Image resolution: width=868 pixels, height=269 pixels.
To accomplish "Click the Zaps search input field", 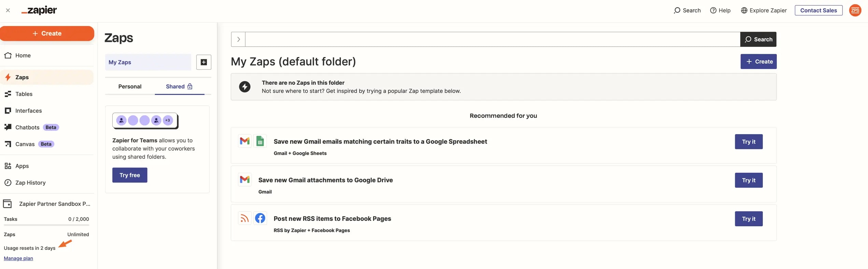I will (x=493, y=39).
